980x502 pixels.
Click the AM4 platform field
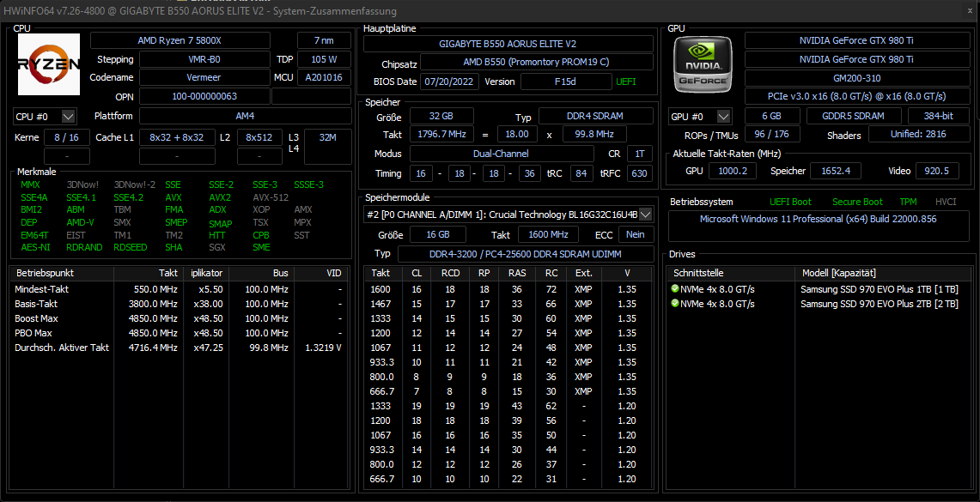(245, 116)
